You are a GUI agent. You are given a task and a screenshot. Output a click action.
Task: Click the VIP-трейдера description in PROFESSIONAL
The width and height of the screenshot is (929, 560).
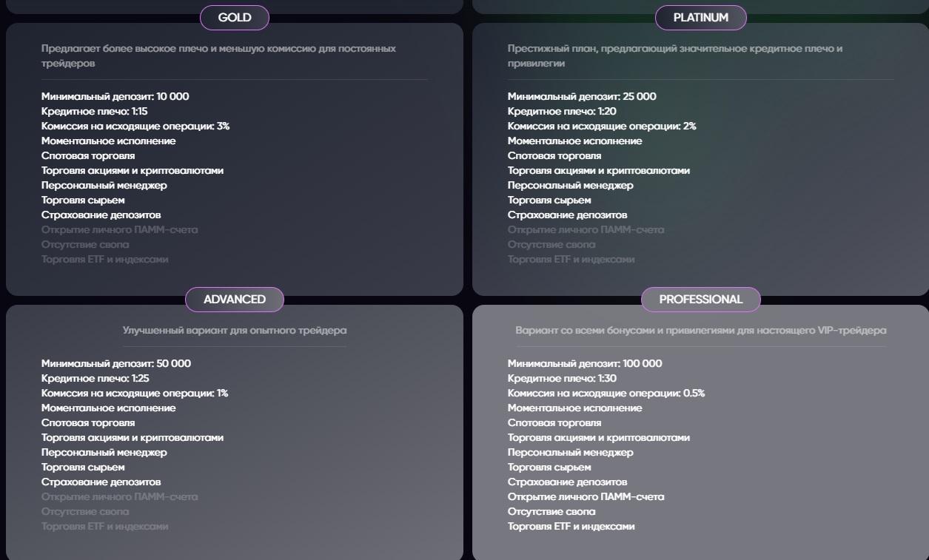[x=700, y=331]
